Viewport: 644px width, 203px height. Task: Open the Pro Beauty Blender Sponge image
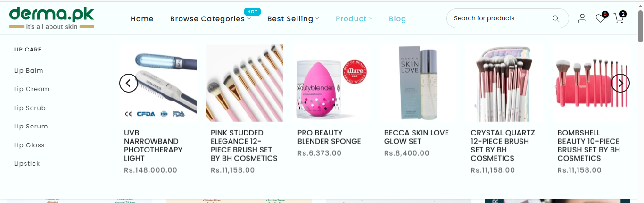tap(331, 84)
